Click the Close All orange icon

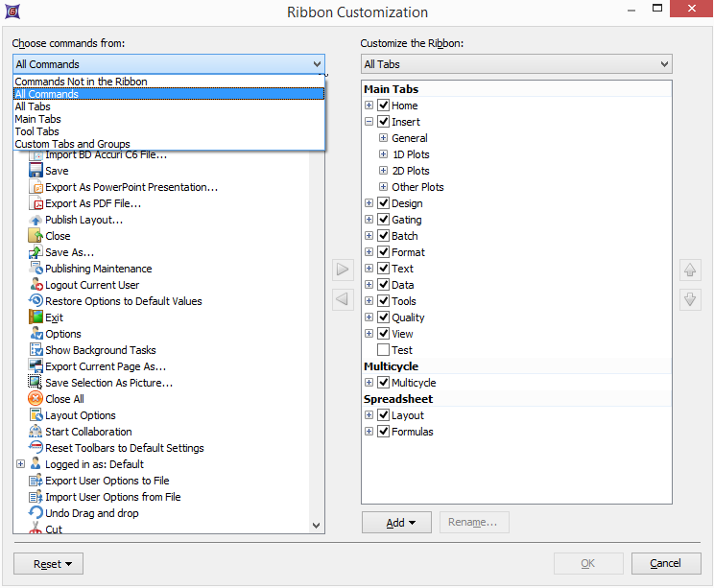(36, 399)
